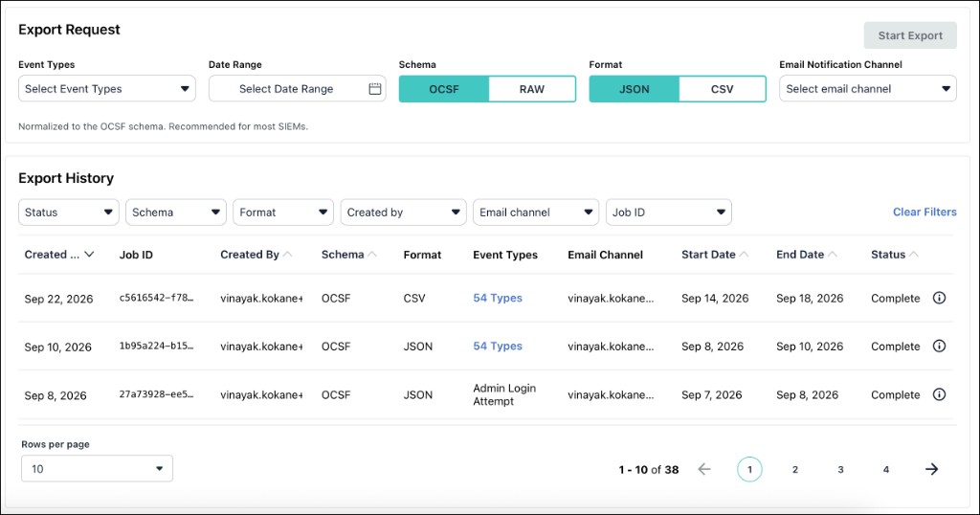Click Job ID 1b95a224-b15…
The width and height of the screenshot is (980, 515).
[x=156, y=347]
